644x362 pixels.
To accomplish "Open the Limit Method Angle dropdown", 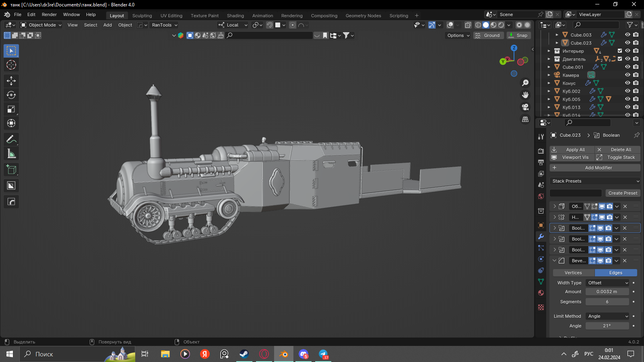I will [607, 316].
